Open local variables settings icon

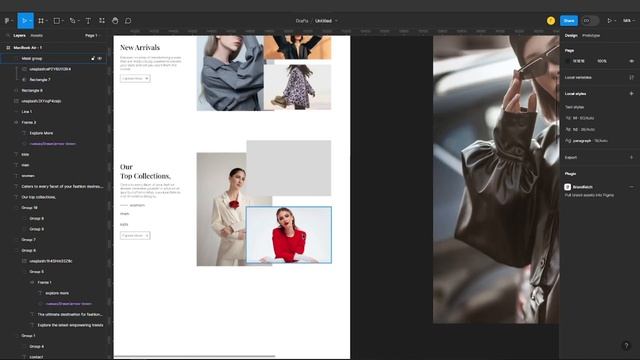(x=631, y=77)
